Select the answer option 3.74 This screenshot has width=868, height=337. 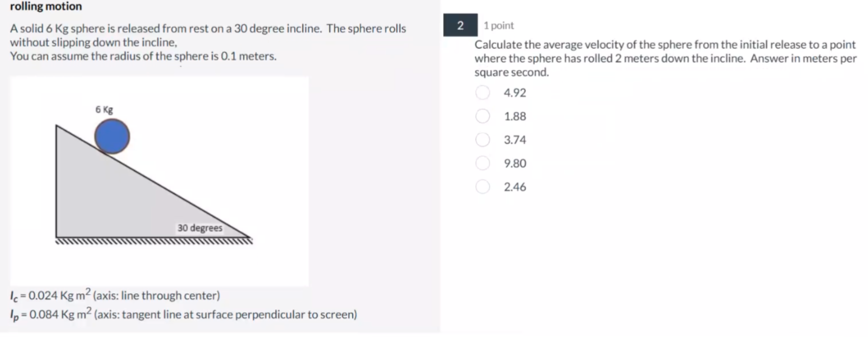click(x=515, y=140)
